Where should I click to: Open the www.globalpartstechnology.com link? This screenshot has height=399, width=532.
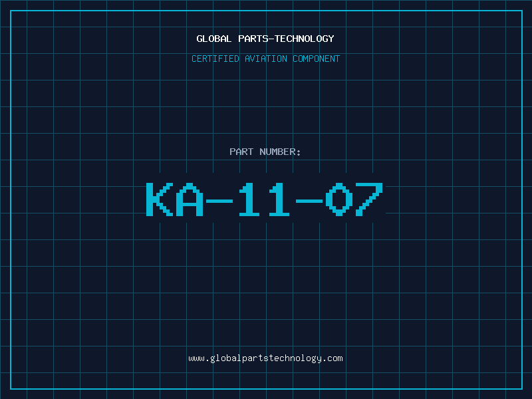(x=265, y=358)
